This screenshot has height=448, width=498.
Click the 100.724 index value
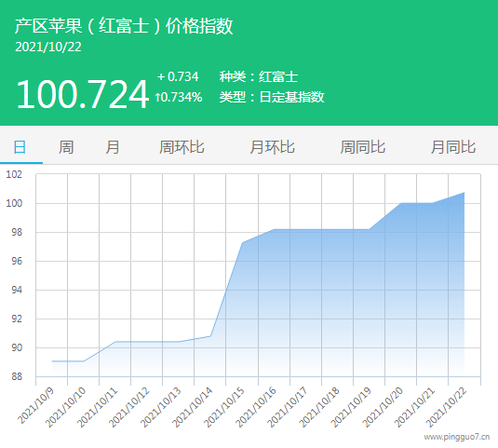pos(83,94)
